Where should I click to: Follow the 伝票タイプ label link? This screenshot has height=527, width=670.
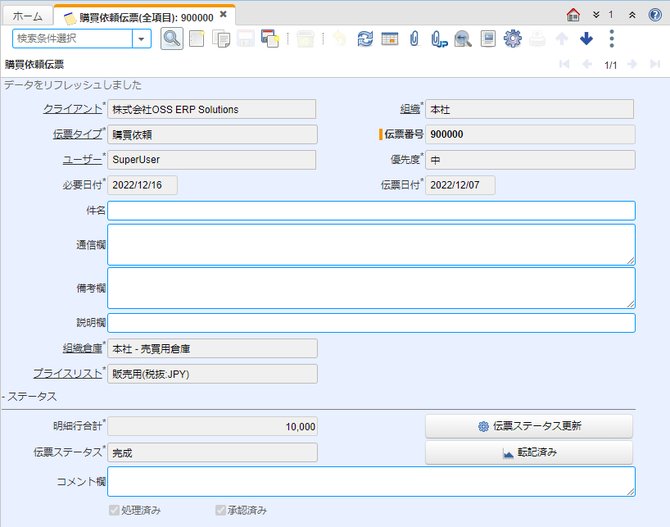click(78, 134)
